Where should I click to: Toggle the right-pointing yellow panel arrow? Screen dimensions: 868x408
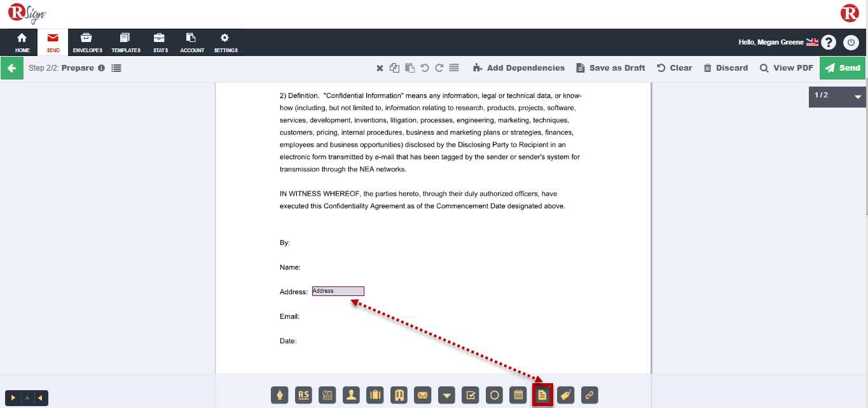13,398
